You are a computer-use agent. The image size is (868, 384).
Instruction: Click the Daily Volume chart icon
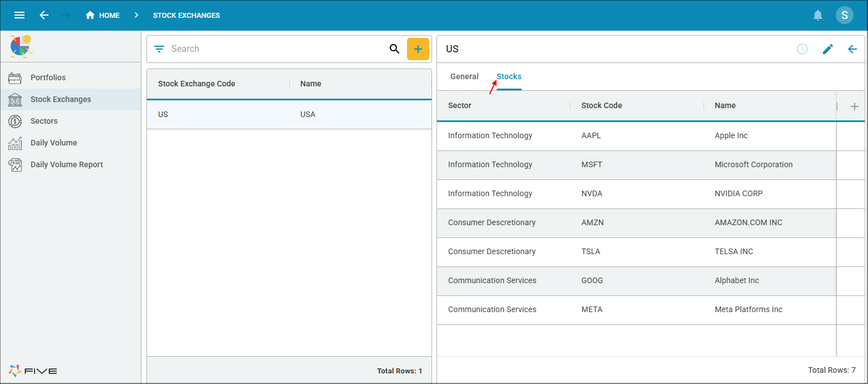tap(15, 143)
